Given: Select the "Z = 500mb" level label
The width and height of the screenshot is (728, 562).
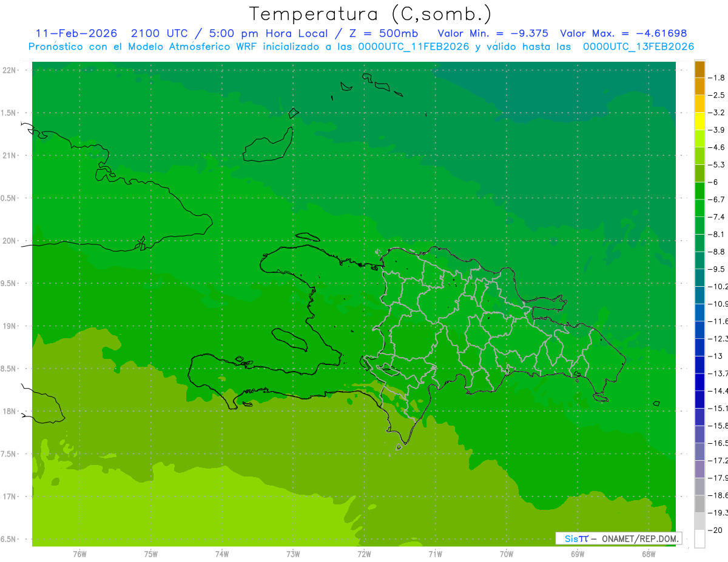Looking at the screenshot, I should pos(383,33).
